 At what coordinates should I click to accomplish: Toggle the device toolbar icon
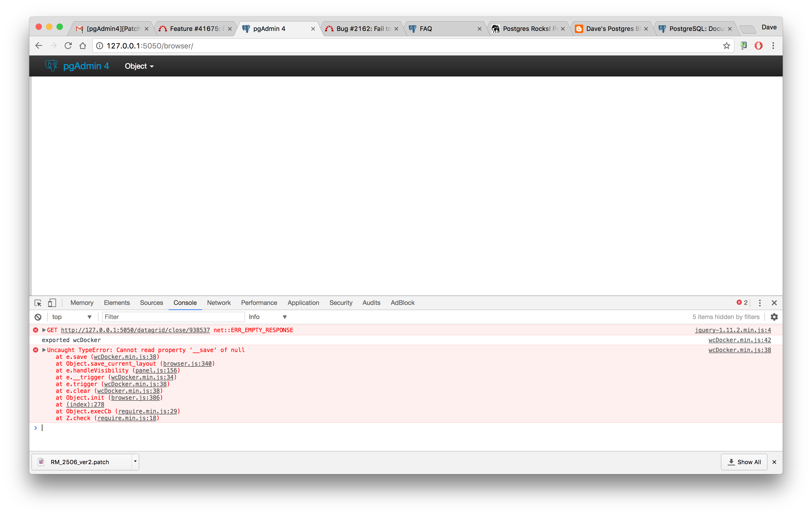(x=52, y=303)
